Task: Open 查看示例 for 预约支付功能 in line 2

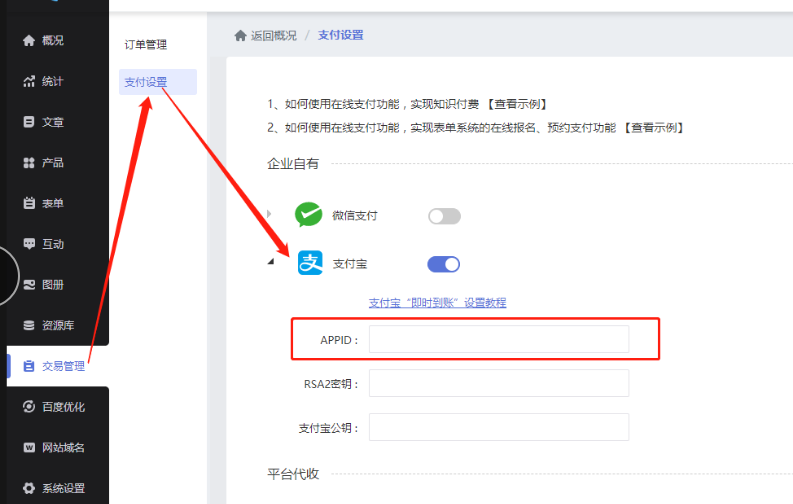Action: click(x=653, y=128)
